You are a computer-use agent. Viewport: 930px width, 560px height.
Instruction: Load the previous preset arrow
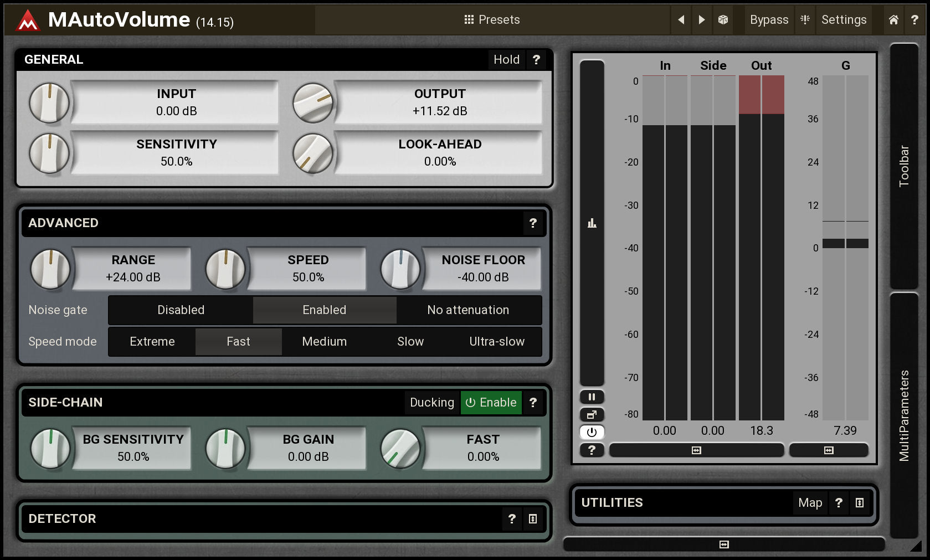(x=681, y=20)
